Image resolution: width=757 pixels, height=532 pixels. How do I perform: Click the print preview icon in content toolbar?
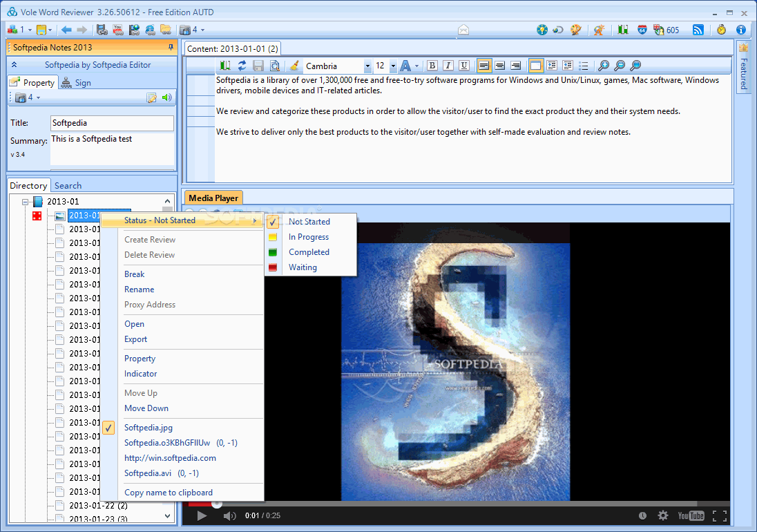[274, 66]
